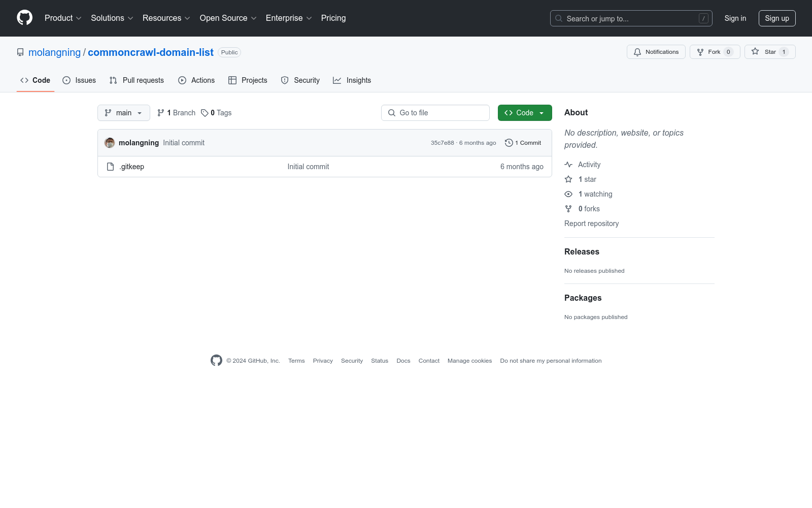View commit 35c7e88
Viewport: 812px width, 508px height.
[442, 143]
